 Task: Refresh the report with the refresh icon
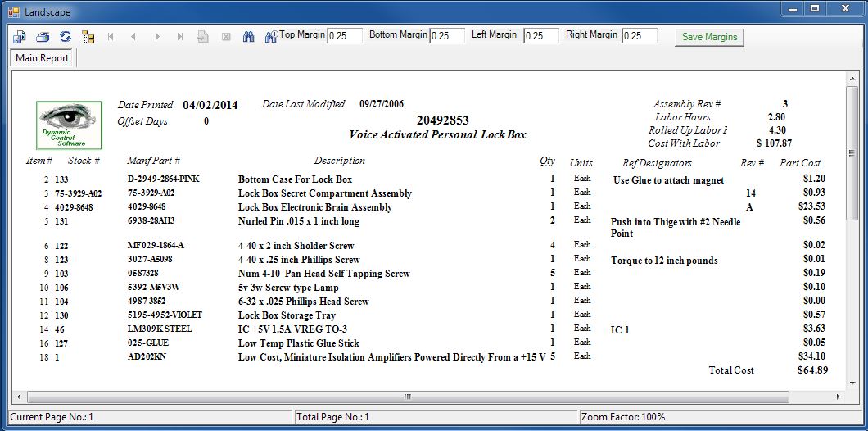[65, 37]
